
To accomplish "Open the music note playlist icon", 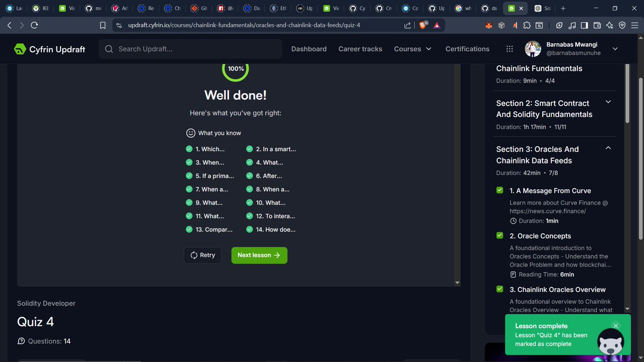I will pos(572,25).
